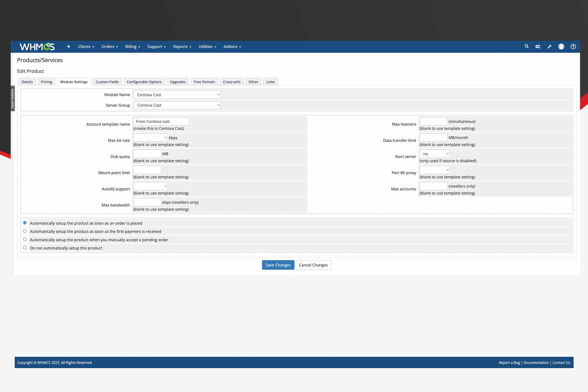Select first payment received auto setup option

pyautogui.click(x=25, y=231)
